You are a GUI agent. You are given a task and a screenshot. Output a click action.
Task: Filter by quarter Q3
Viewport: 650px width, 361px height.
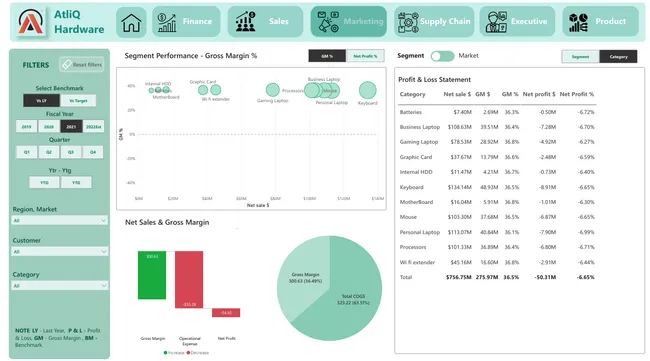click(71, 152)
